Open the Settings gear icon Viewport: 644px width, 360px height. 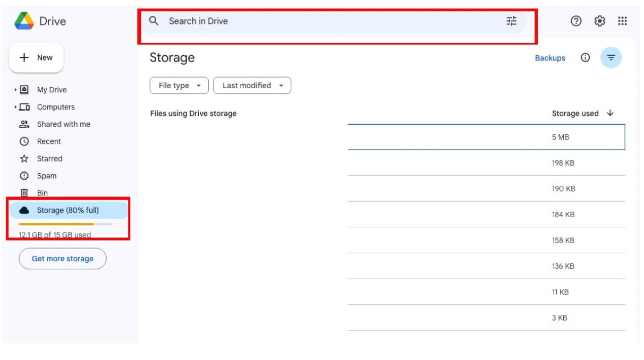(599, 21)
